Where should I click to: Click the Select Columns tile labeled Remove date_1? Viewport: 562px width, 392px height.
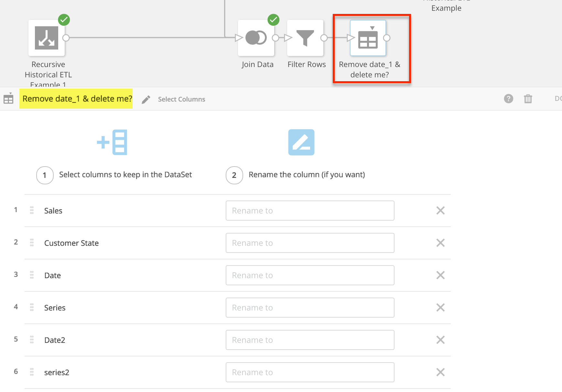point(368,38)
